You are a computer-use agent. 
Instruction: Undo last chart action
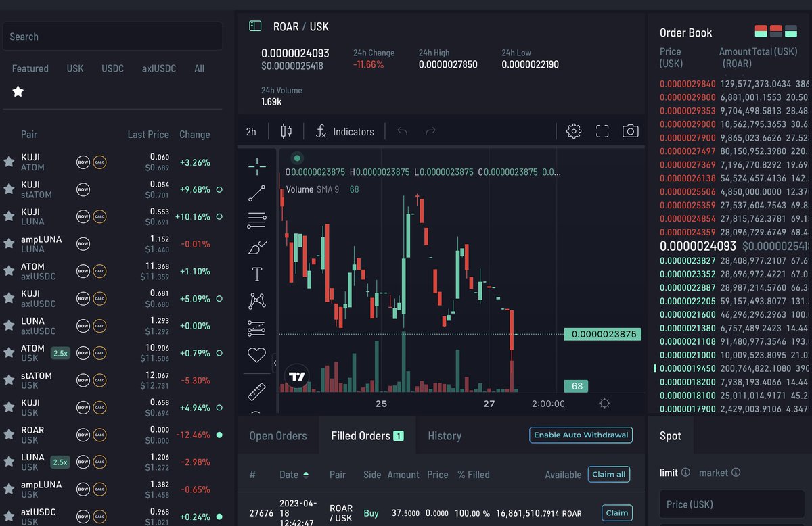[x=402, y=131]
